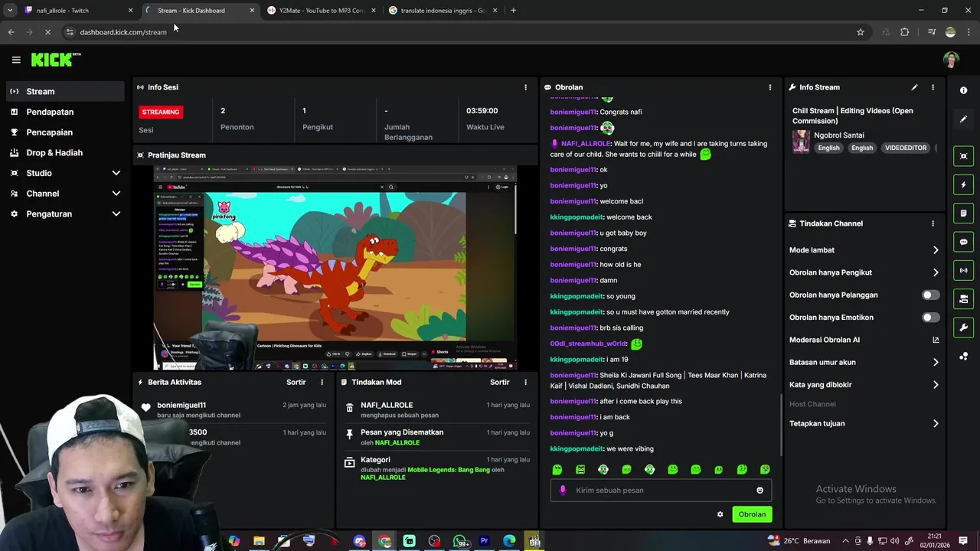Open Obrolan panel three-dot menu
This screenshot has height=551, width=980.
point(770,87)
